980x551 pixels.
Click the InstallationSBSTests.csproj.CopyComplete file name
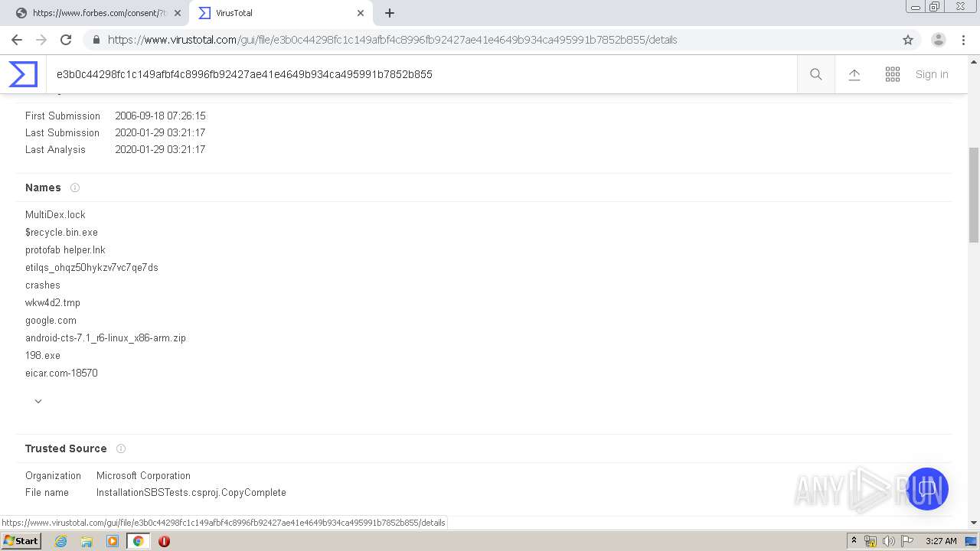(x=191, y=493)
